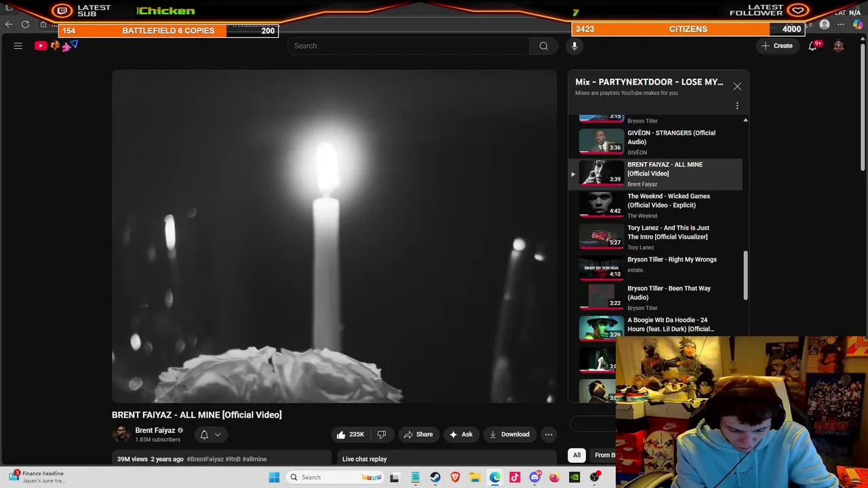Toggle the channel notification bell

tap(204, 434)
